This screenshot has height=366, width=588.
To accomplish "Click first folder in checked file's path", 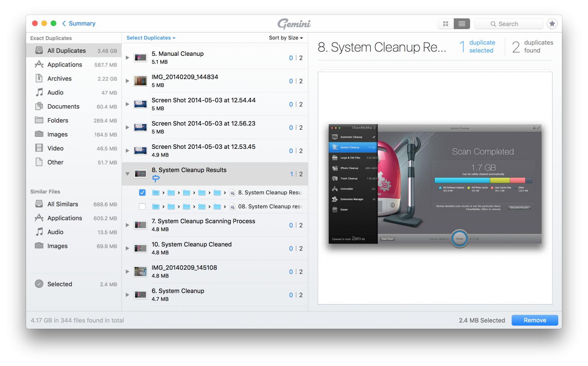I will pyautogui.click(x=156, y=193).
